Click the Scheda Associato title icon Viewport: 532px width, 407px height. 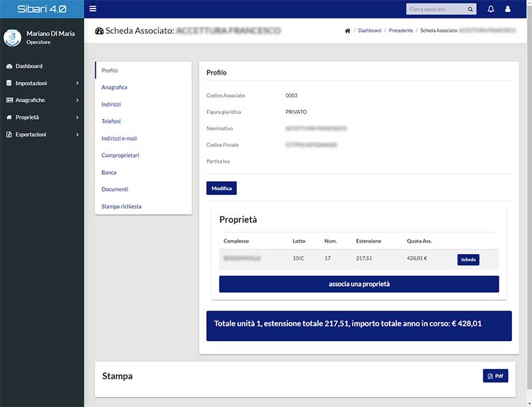click(99, 31)
